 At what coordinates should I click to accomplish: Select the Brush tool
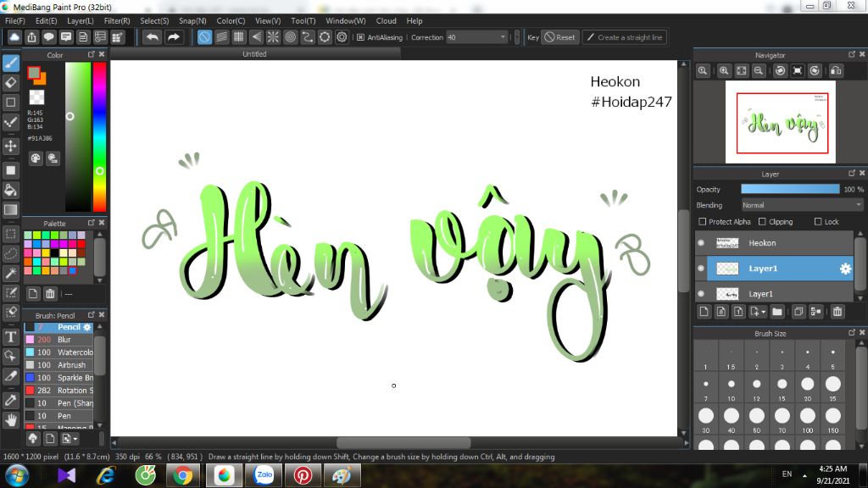click(10, 63)
